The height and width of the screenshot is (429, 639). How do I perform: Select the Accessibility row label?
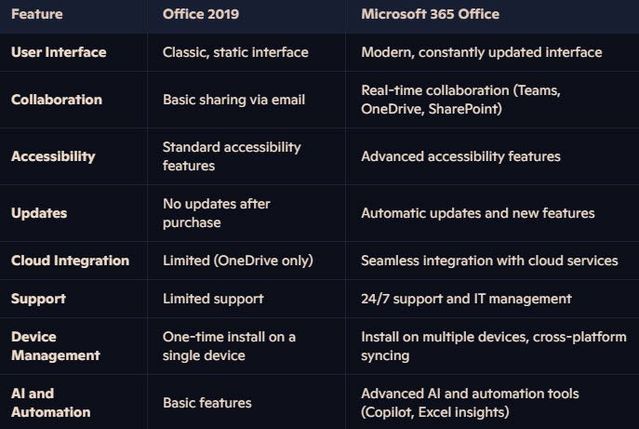53,156
